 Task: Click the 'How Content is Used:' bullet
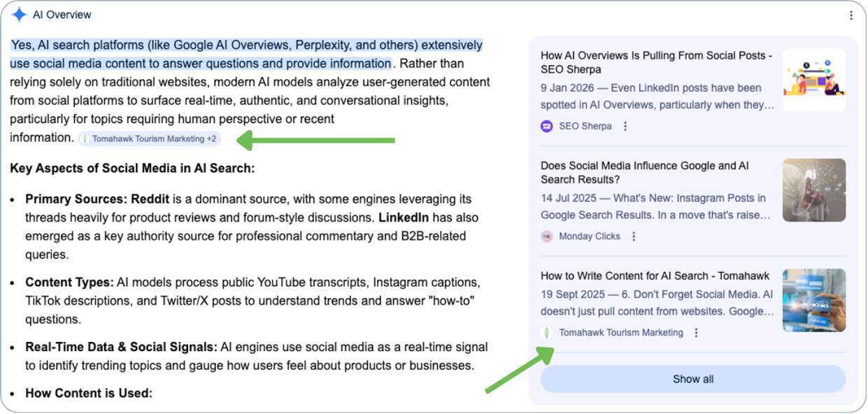[x=89, y=393]
